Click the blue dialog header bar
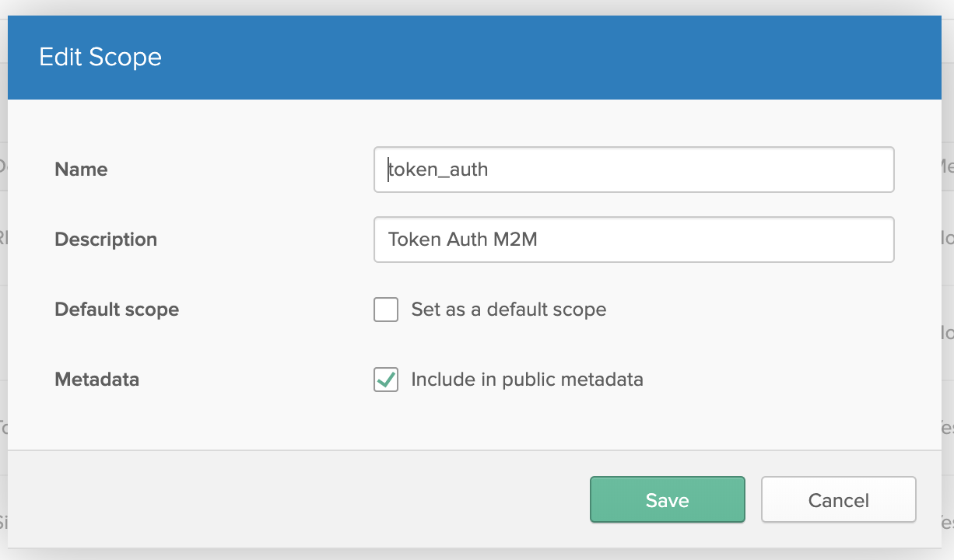This screenshot has width=954, height=560. (545, 58)
